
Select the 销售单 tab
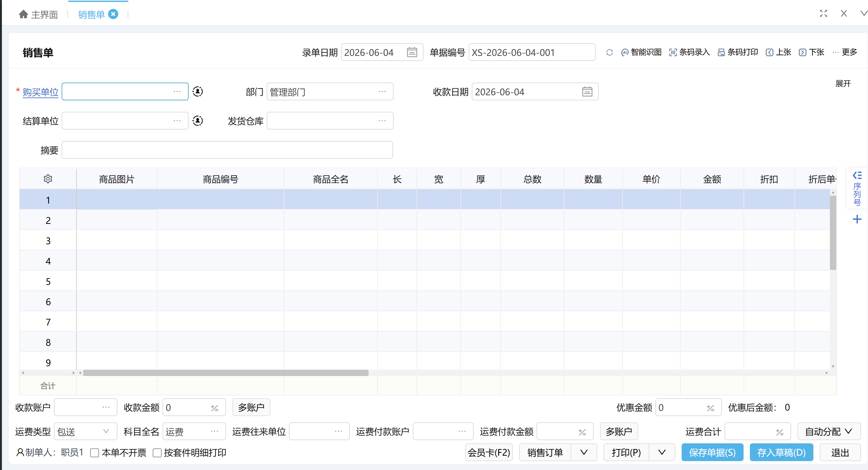91,15
